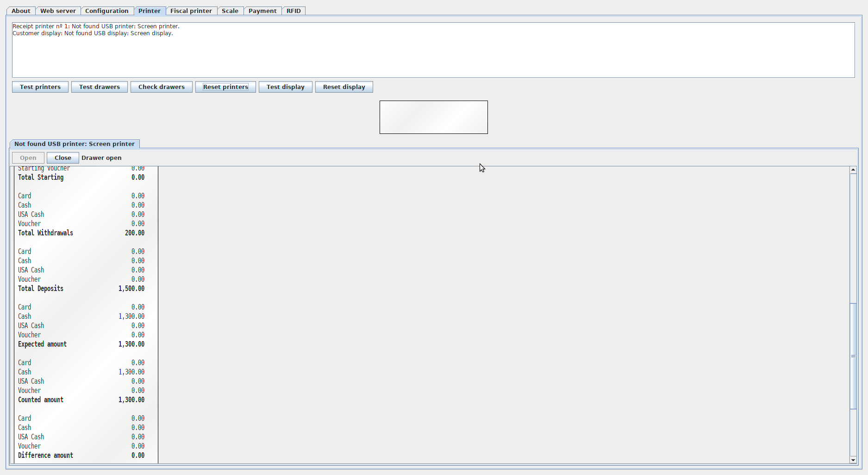The height and width of the screenshot is (475, 868).
Task: Click the Reset display button
Action: click(344, 87)
